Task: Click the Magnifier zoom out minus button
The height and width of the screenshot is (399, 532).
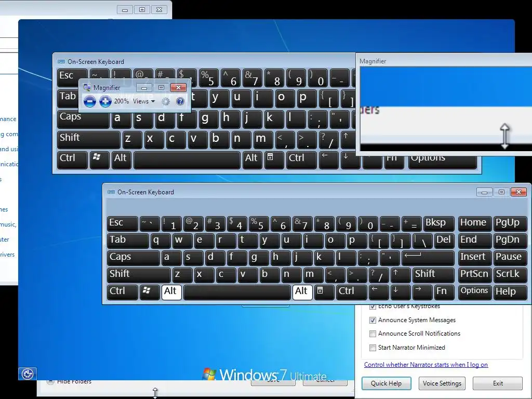Action: click(89, 101)
